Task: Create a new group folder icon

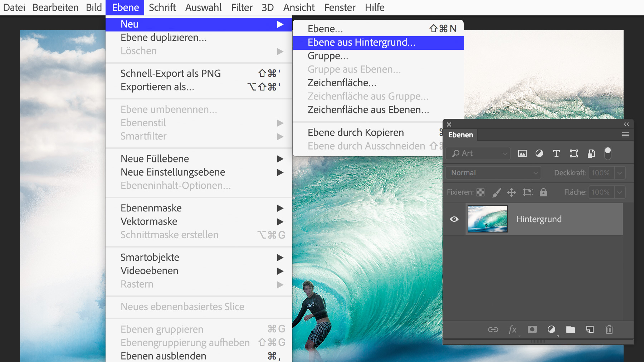Action: pyautogui.click(x=571, y=329)
